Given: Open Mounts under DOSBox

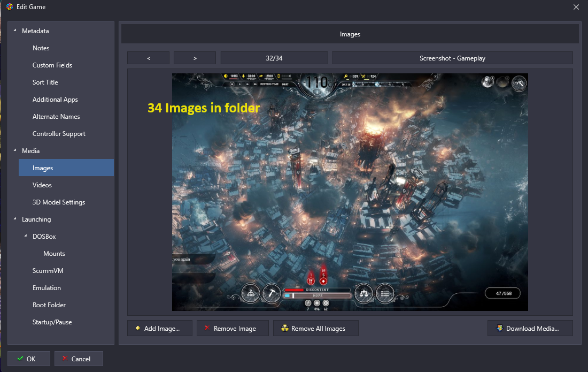Looking at the screenshot, I should (54, 254).
